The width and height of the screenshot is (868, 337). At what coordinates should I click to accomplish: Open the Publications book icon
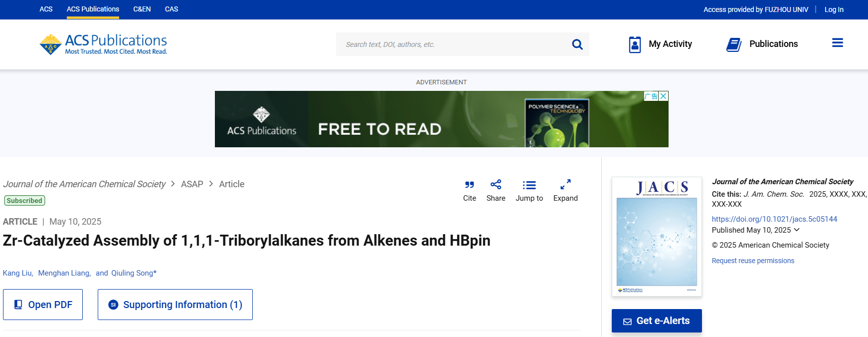pos(734,44)
